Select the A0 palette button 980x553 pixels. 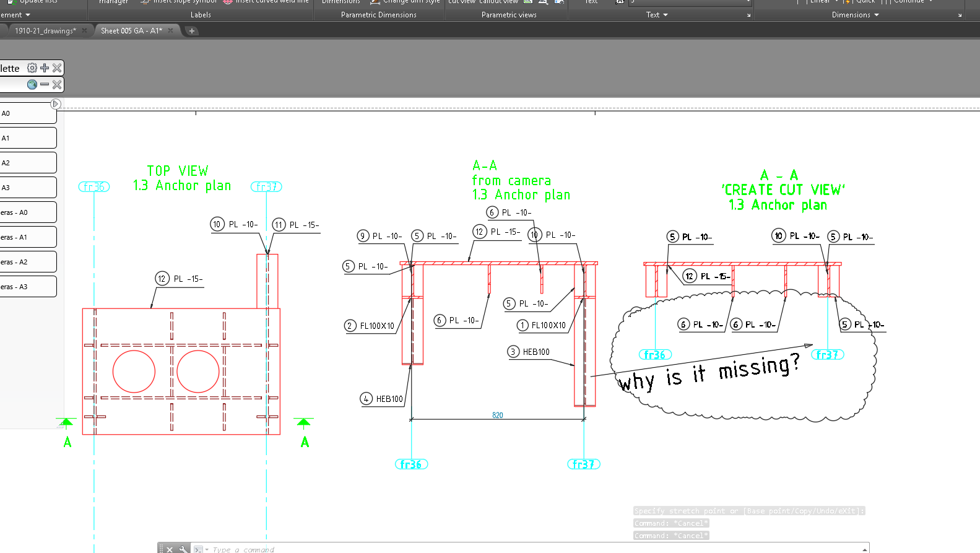coord(28,113)
